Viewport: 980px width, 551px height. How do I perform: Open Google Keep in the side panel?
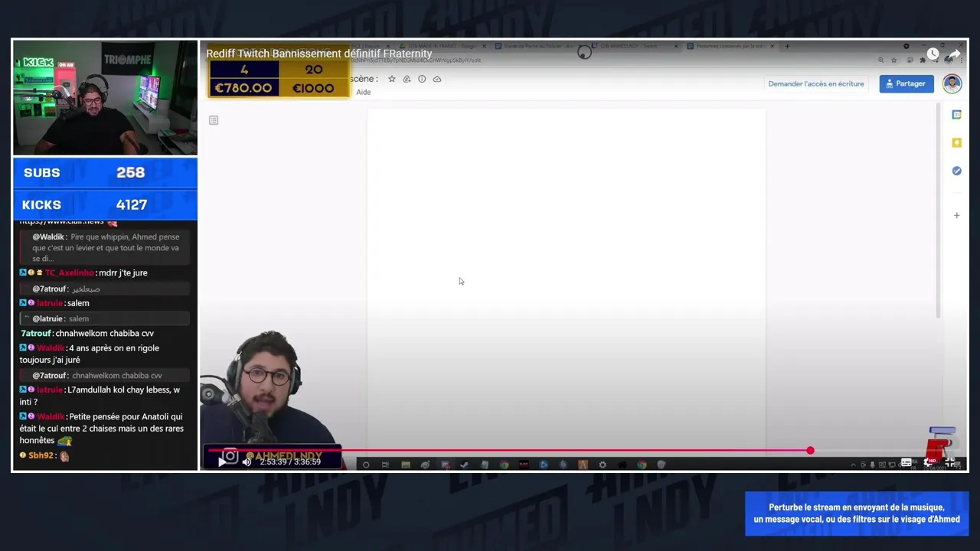[956, 142]
